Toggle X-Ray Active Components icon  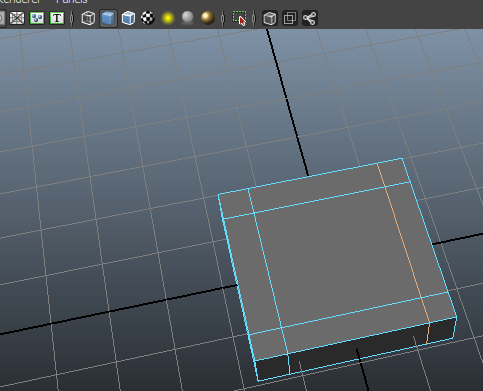[x=290, y=18]
